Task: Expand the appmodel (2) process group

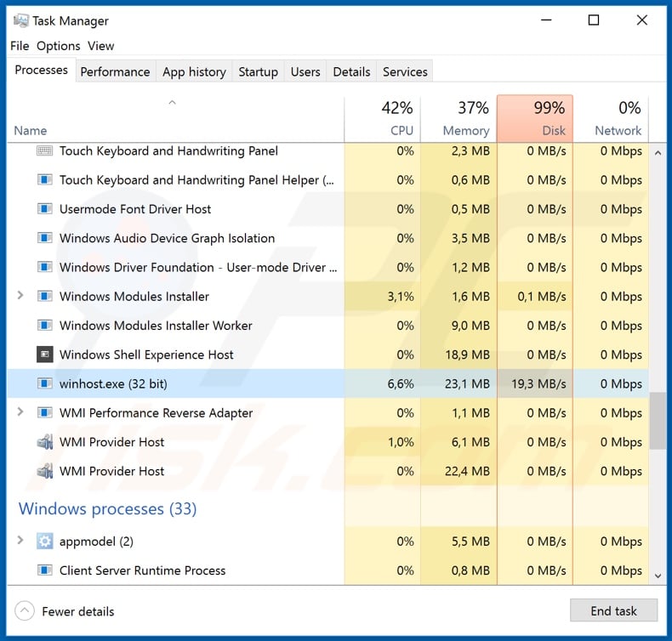Action: point(20,541)
